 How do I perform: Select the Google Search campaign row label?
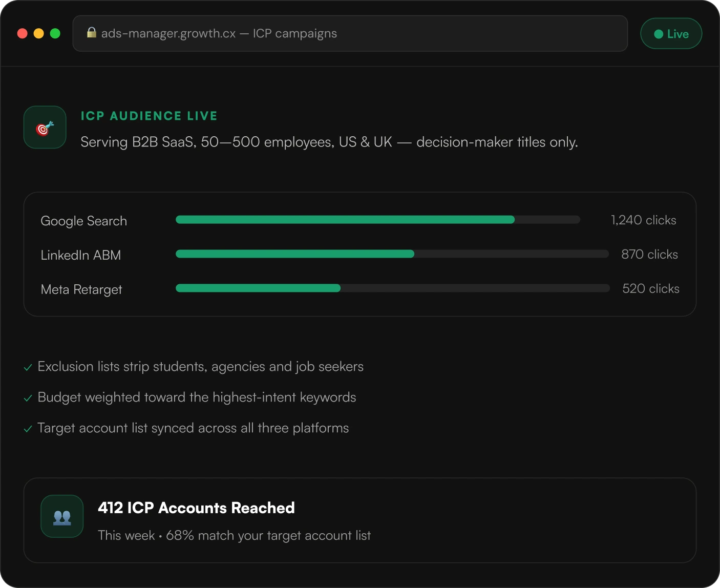click(x=84, y=221)
